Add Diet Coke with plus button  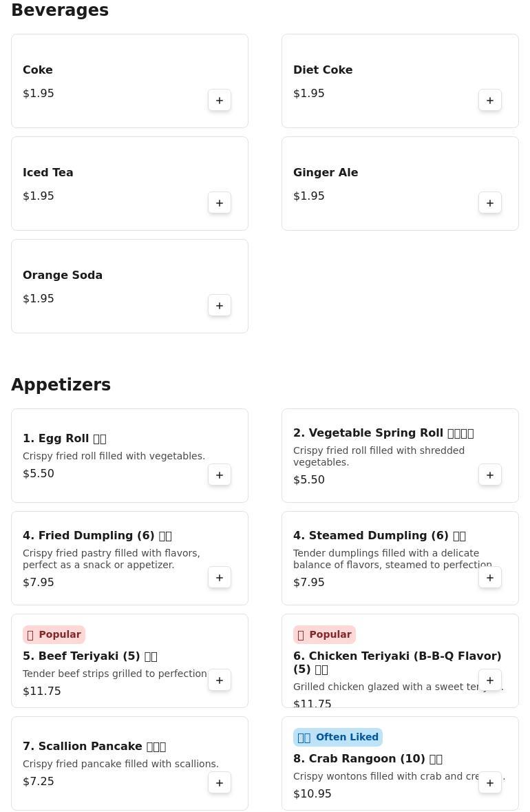click(489, 100)
